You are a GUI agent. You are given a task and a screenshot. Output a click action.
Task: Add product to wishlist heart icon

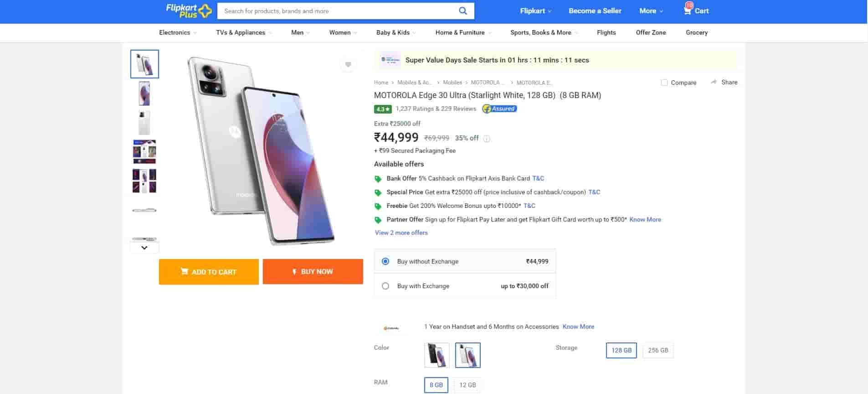[348, 65]
